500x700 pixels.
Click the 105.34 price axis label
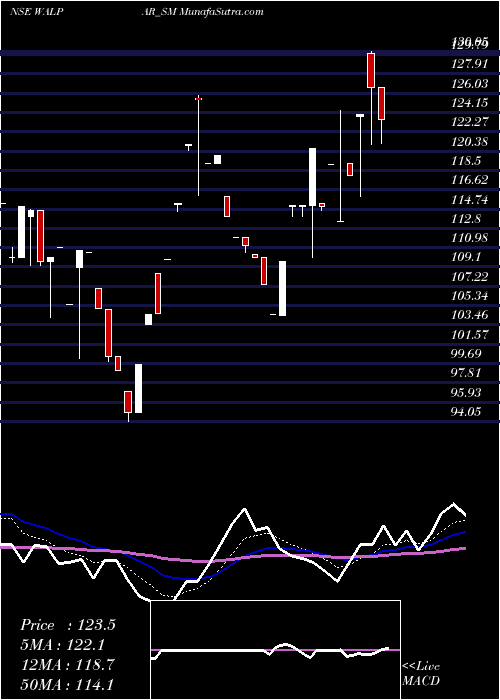click(x=470, y=296)
